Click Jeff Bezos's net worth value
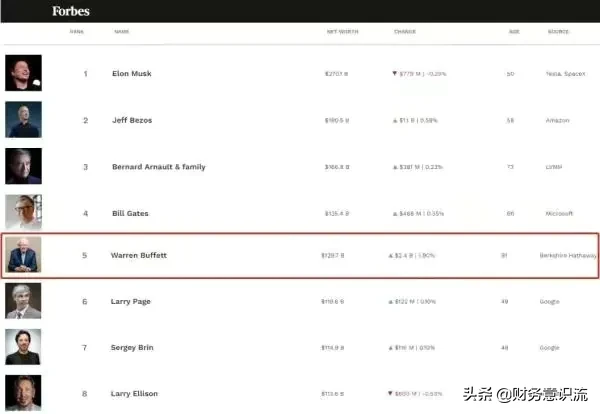The image size is (600, 414). (337, 121)
